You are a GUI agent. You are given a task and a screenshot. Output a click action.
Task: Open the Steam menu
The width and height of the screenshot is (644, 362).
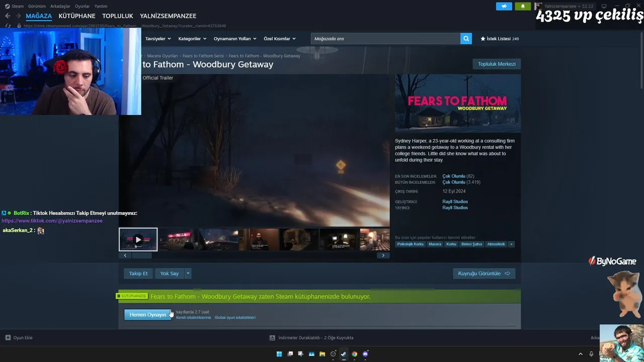tap(18, 7)
